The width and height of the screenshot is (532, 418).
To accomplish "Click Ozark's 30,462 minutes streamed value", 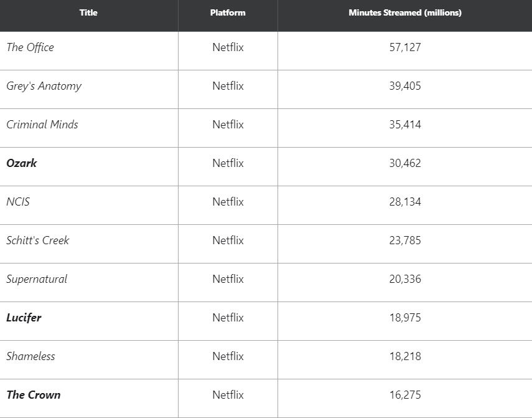I will (405, 163).
